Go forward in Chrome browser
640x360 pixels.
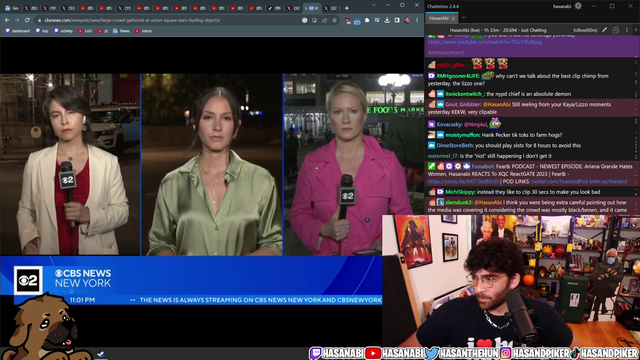[17, 20]
